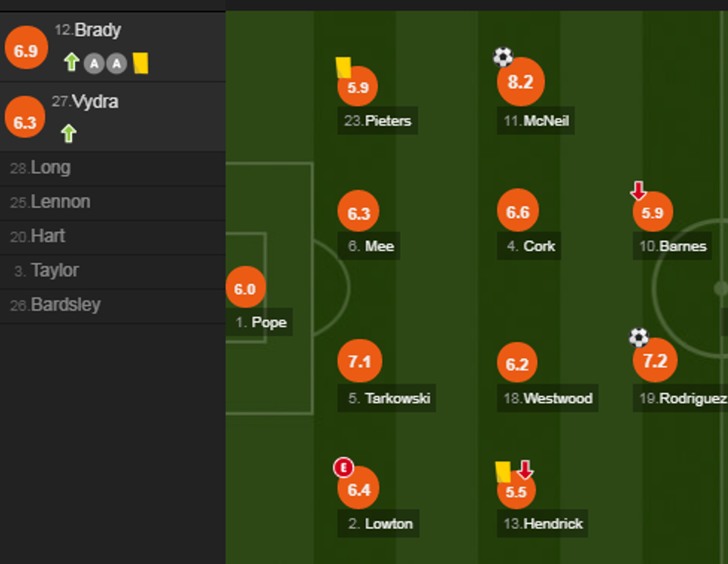Viewport: 728px width, 564px height.
Task: Click McNeil's goal soccer ball icon
Action: pyautogui.click(x=503, y=57)
